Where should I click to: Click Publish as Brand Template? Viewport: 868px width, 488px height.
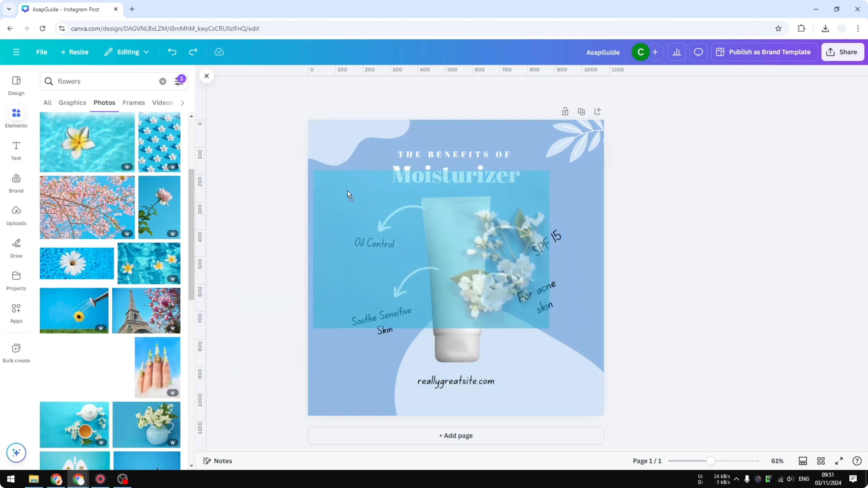tap(764, 52)
